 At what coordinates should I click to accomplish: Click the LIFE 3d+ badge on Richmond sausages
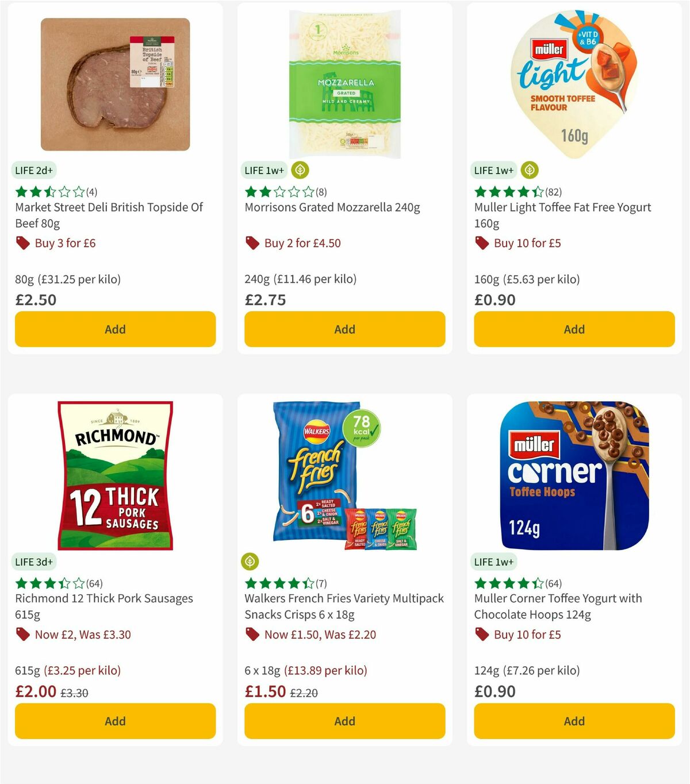tap(33, 561)
